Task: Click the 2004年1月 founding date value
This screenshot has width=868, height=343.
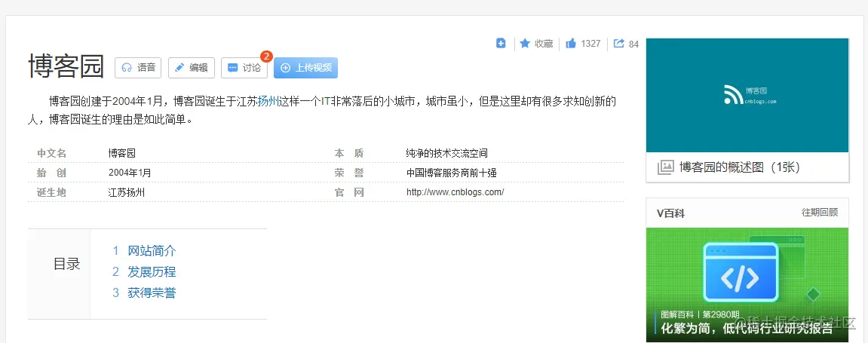Action: tap(130, 173)
